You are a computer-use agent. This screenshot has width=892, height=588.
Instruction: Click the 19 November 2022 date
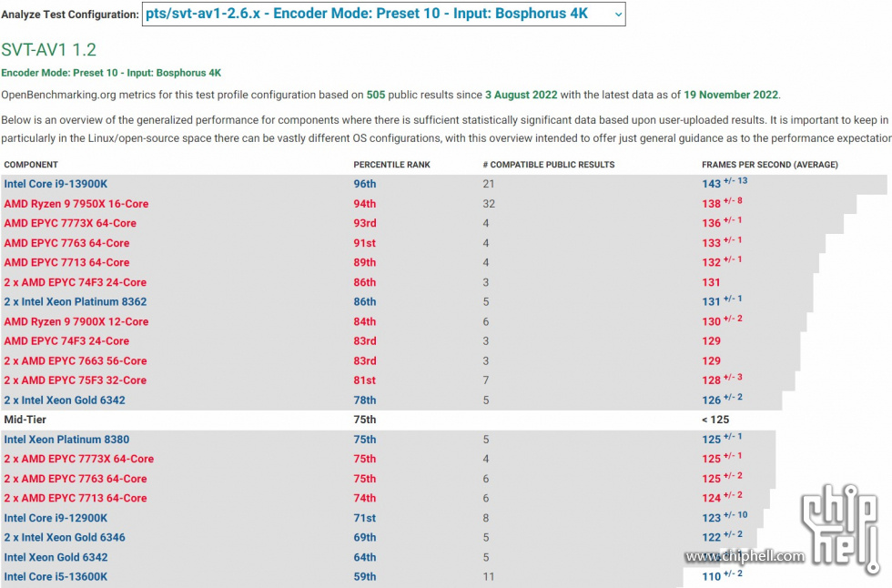(730, 95)
